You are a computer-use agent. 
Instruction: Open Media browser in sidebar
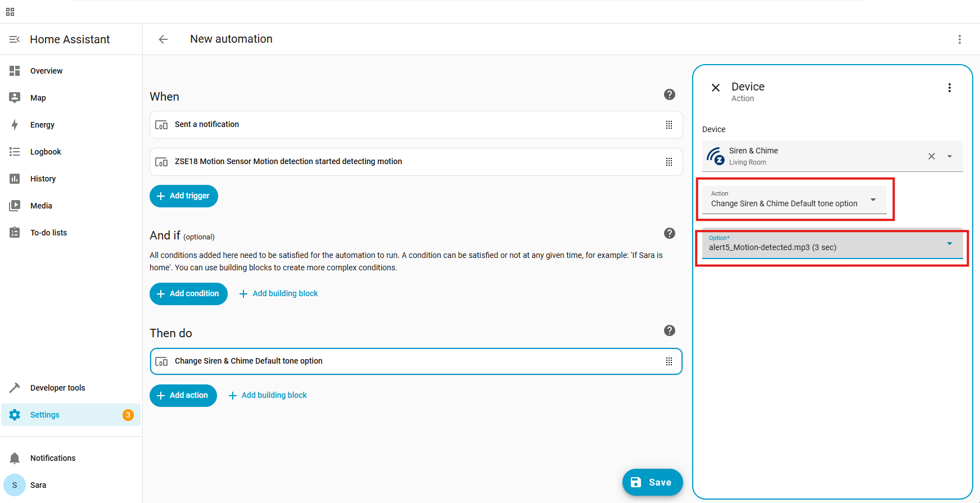click(x=71, y=206)
